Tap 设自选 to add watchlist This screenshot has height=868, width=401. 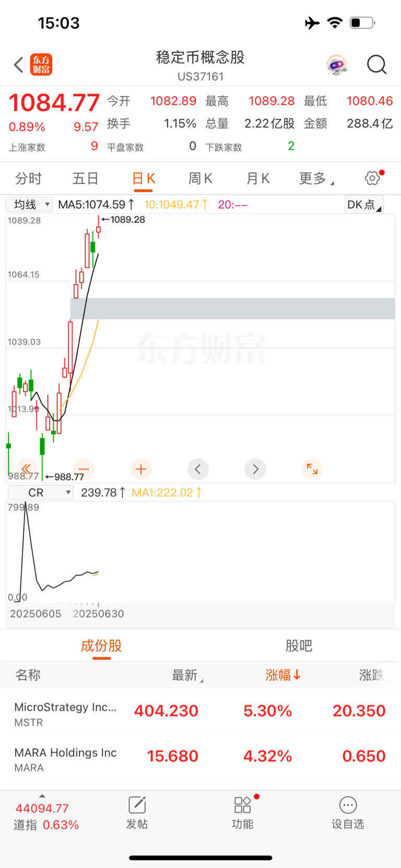pos(348,813)
